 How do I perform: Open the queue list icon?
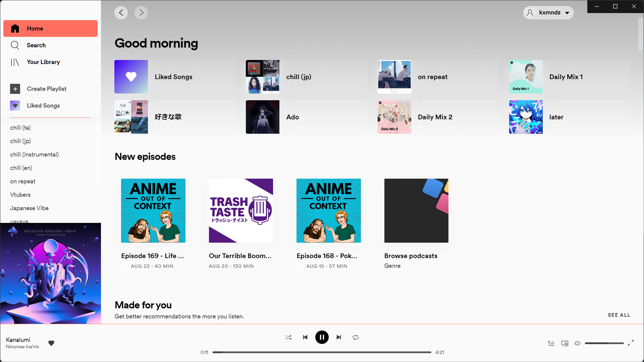(551, 343)
